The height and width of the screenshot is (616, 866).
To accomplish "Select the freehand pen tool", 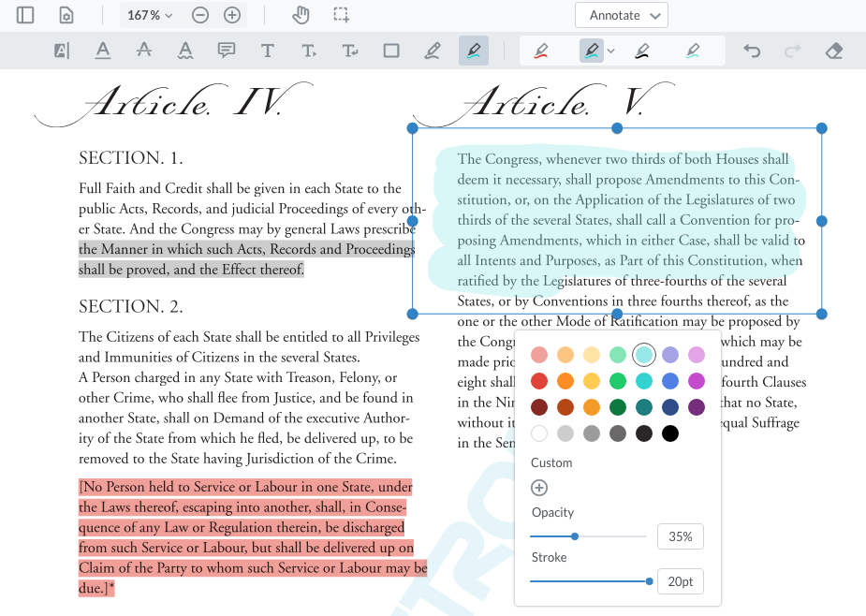I will 433,51.
